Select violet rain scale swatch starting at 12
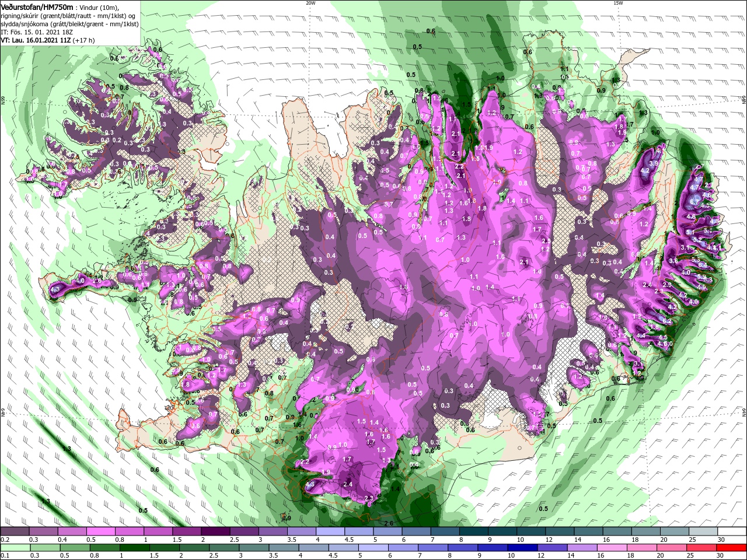This screenshot has width=747, height=560. click(551, 548)
